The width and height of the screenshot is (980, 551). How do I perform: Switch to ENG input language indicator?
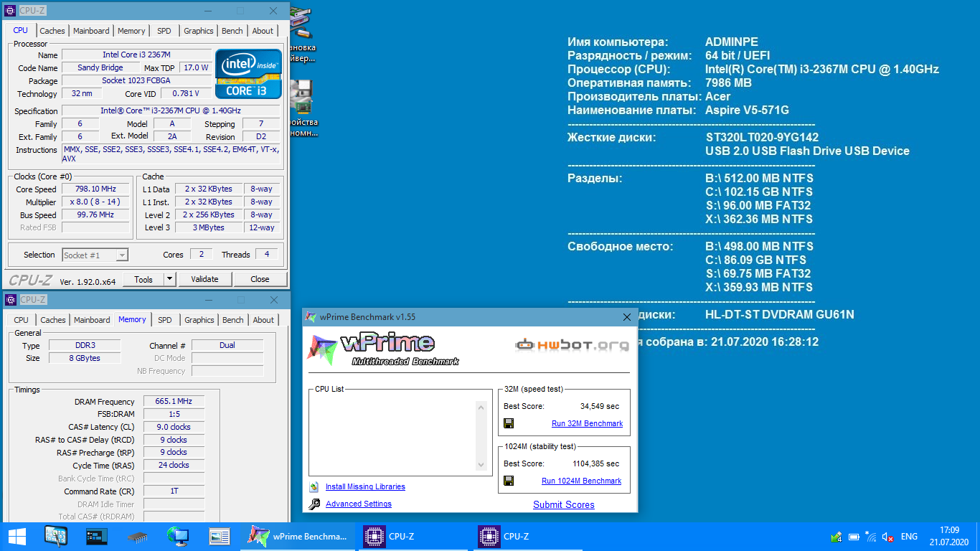[x=909, y=537]
